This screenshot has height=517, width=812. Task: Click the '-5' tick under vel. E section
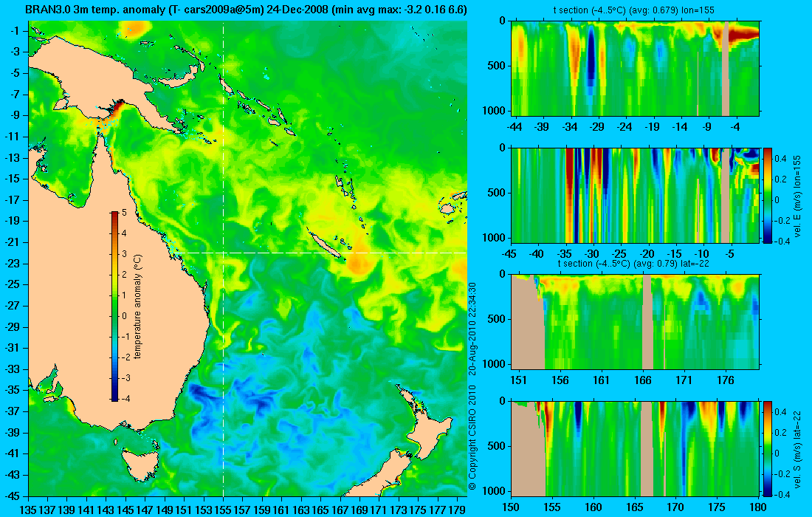pyautogui.click(x=729, y=254)
